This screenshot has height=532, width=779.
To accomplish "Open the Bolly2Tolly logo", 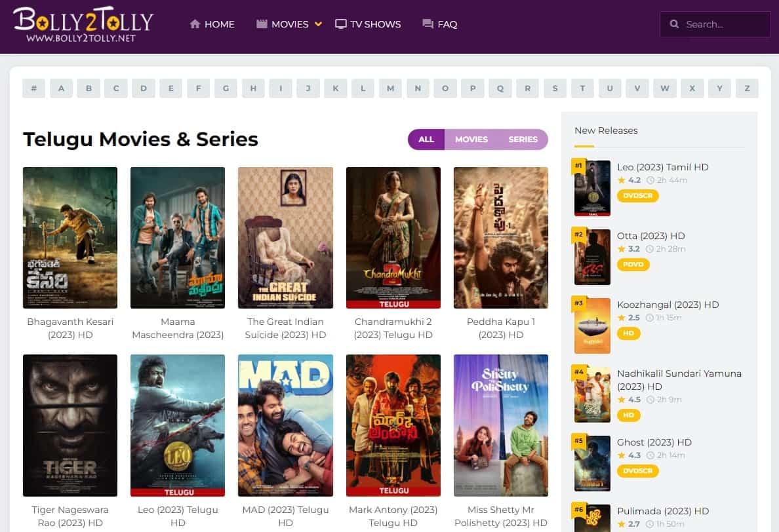I will point(83,25).
